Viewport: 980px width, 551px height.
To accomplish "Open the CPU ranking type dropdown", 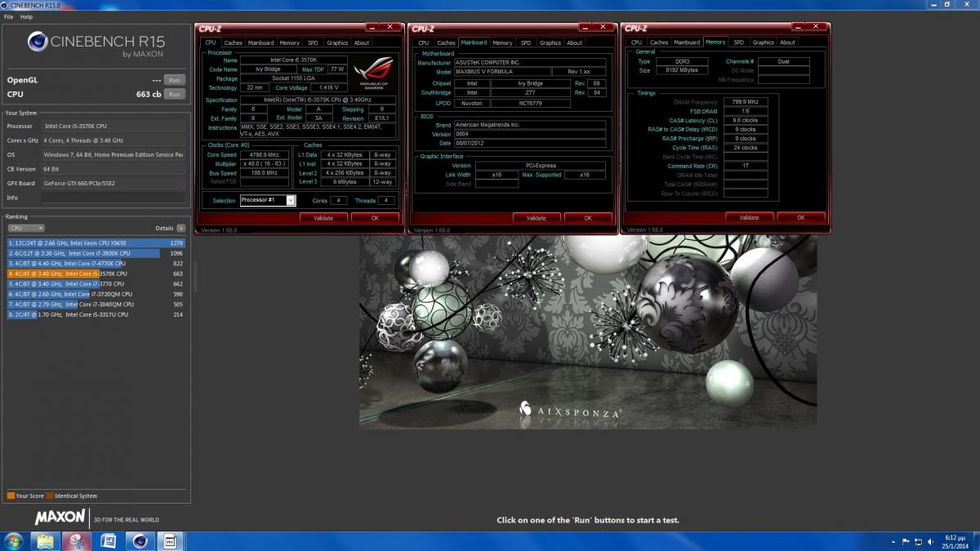I will (x=26, y=229).
